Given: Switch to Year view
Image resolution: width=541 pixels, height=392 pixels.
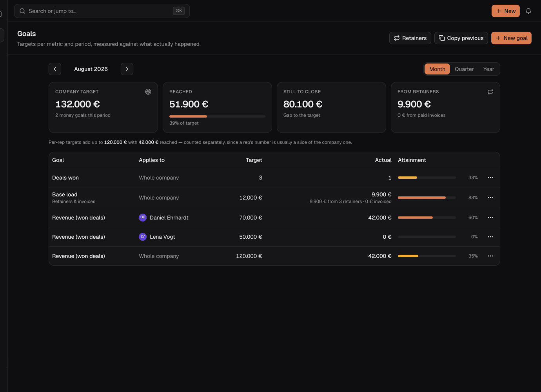Looking at the screenshot, I should coord(488,69).
